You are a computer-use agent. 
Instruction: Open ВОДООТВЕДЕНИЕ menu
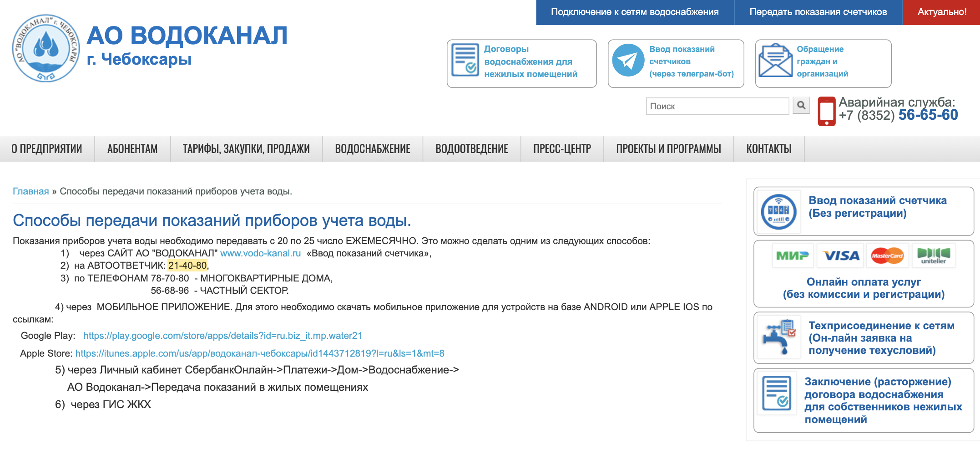coord(472,149)
